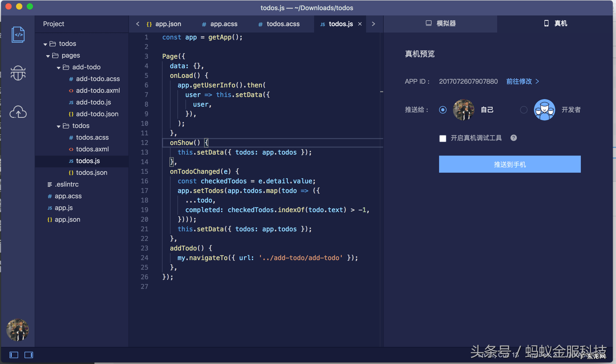616x364 pixels.
Task: Click the cloud upload sidebar icon
Action: click(x=18, y=112)
